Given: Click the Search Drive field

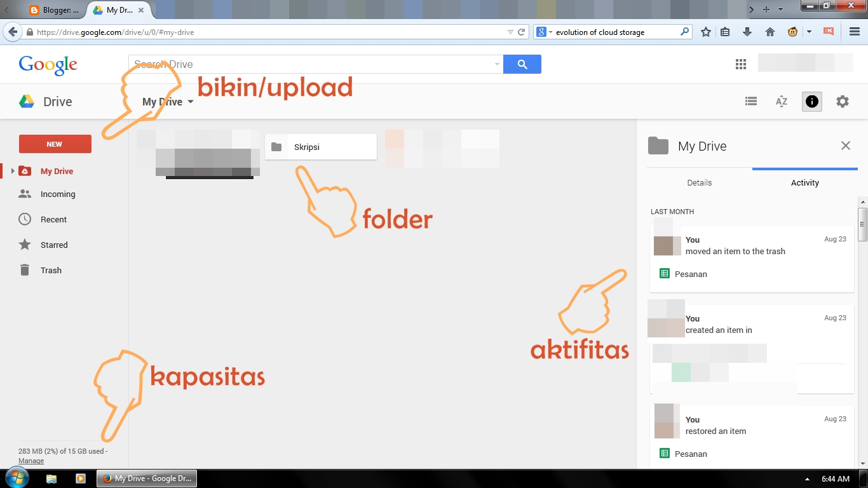Looking at the screenshot, I should (x=315, y=64).
